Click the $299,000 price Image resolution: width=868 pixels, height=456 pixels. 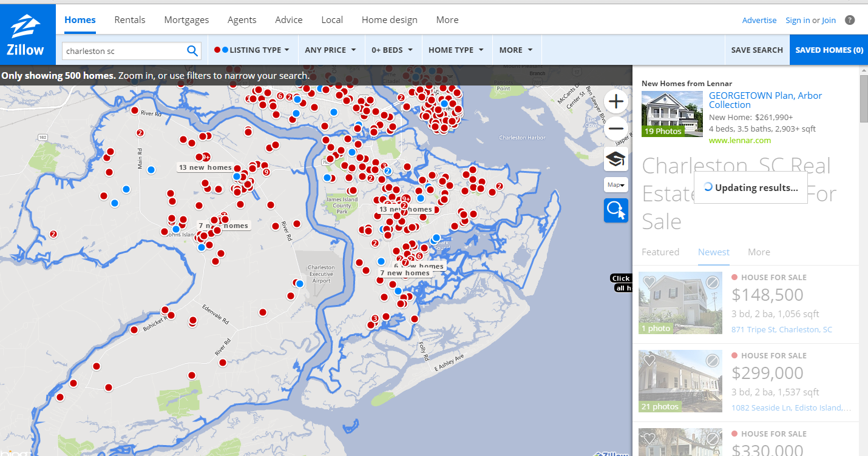click(767, 374)
